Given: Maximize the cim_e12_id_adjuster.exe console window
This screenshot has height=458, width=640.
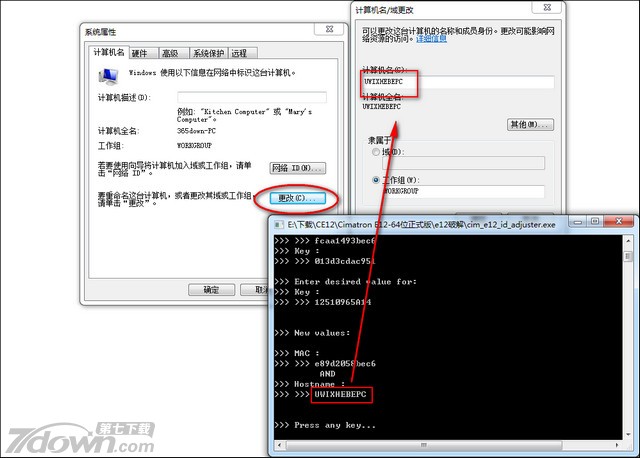Looking at the screenshot, I should [595, 222].
